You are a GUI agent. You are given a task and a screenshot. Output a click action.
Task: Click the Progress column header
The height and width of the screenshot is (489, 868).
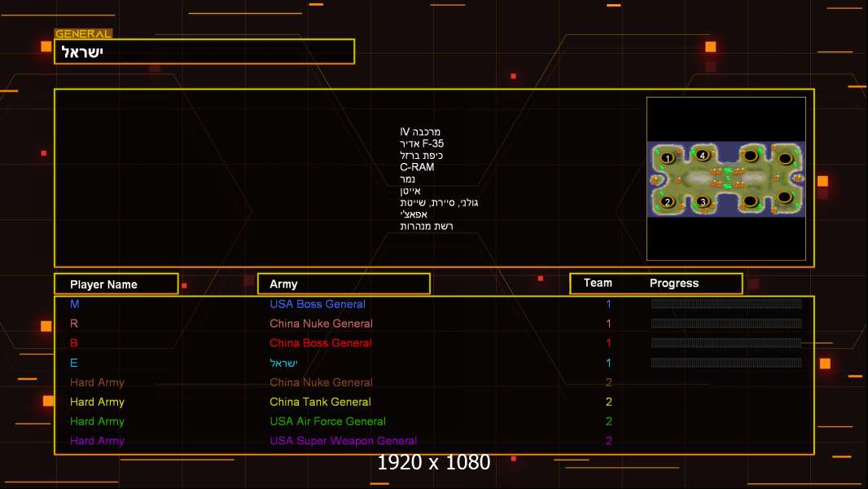[x=673, y=283]
